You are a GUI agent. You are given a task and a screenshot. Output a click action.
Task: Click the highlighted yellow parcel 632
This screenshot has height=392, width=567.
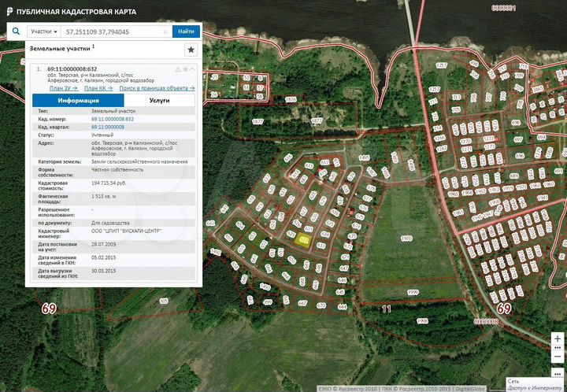(x=303, y=240)
